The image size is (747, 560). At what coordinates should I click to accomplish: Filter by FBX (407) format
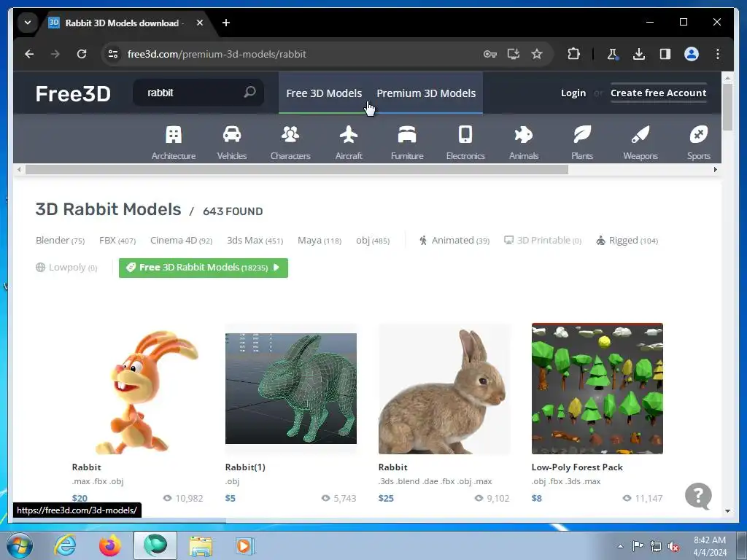(x=117, y=241)
